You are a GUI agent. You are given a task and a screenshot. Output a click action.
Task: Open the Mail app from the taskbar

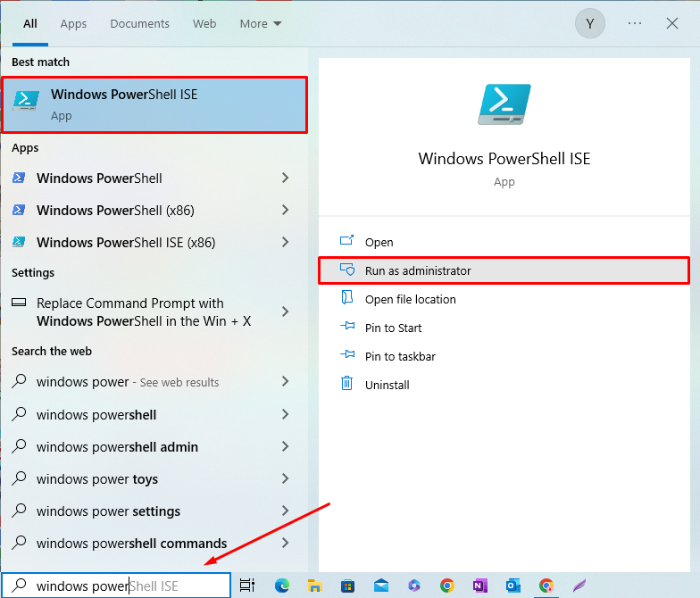(380, 586)
